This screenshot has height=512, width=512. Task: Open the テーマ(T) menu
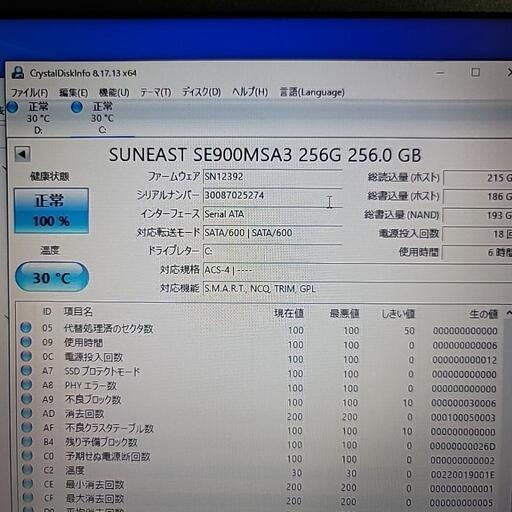point(156,92)
